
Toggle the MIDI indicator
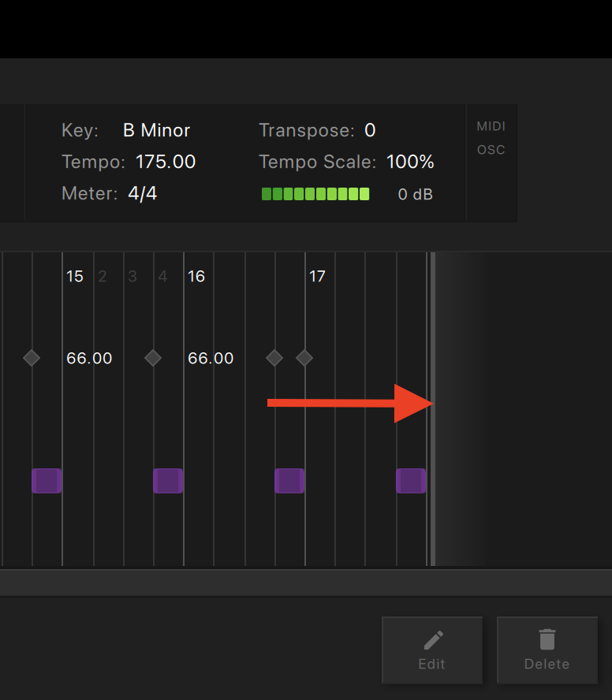(x=491, y=126)
